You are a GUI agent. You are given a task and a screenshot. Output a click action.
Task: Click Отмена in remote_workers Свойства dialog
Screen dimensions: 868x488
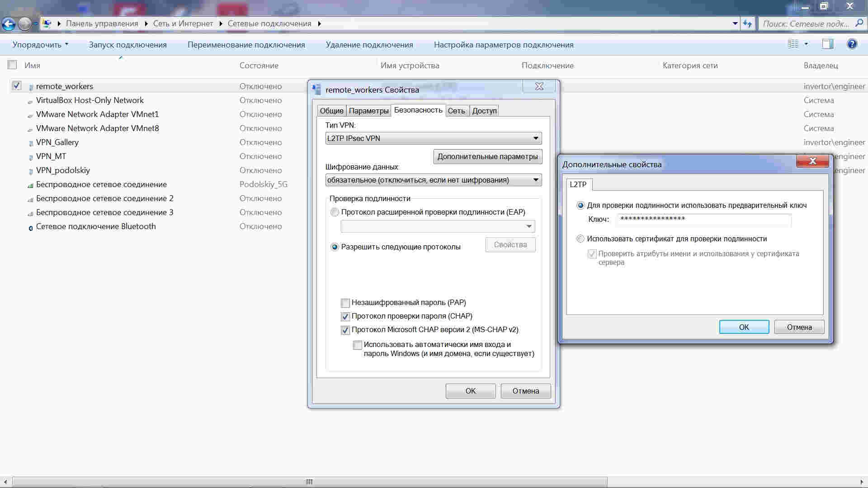click(525, 391)
